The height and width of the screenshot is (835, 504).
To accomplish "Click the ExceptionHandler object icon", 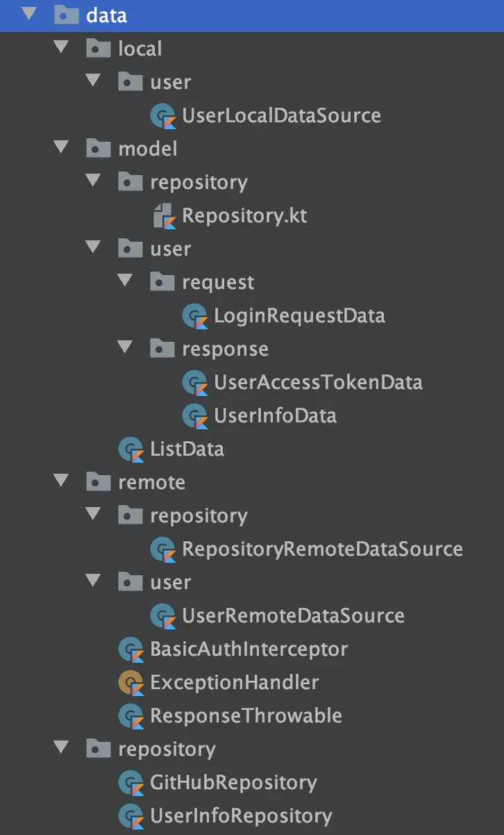I will click(131, 683).
